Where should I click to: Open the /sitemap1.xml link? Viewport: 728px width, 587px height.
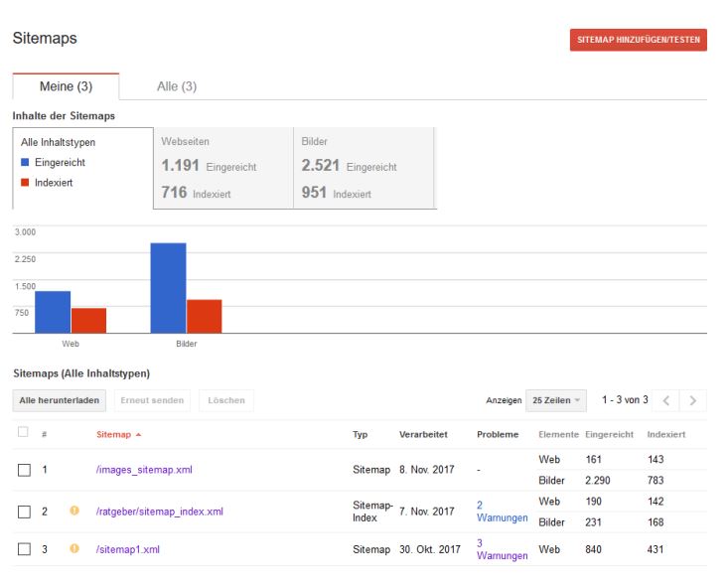pyautogui.click(x=128, y=549)
